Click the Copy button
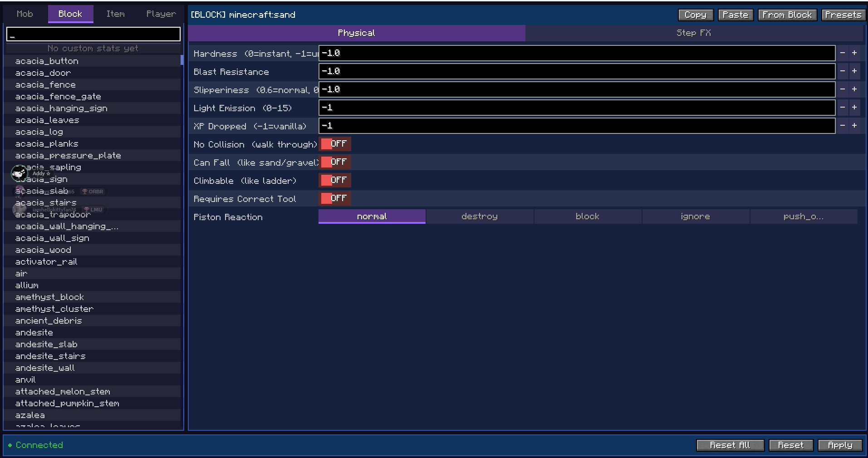This screenshot has height=458, width=868. click(x=696, y=15)
